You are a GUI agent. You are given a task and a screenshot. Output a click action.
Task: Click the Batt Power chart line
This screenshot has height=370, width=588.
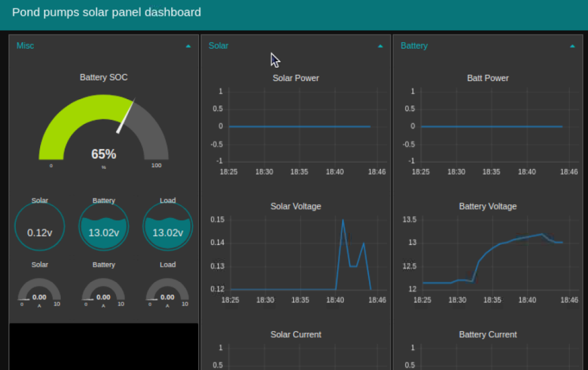pyautogui.click(x=491, y=127)
